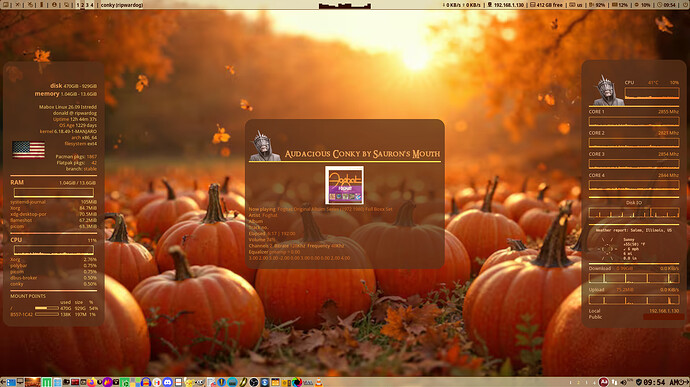Click the 'Now playing' Foghat track line
The height and width of the screenshot is (387, 690).
(x=320, y=209)
